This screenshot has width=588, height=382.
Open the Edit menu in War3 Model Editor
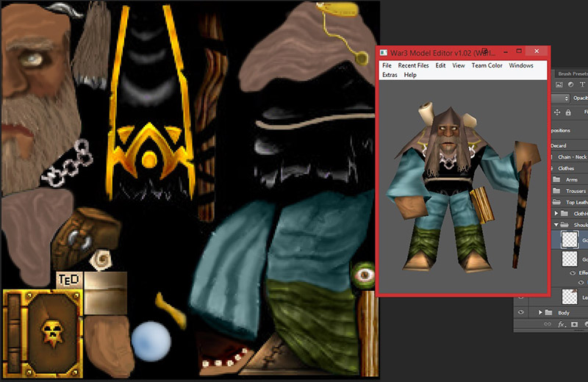[x=440, y=65]
